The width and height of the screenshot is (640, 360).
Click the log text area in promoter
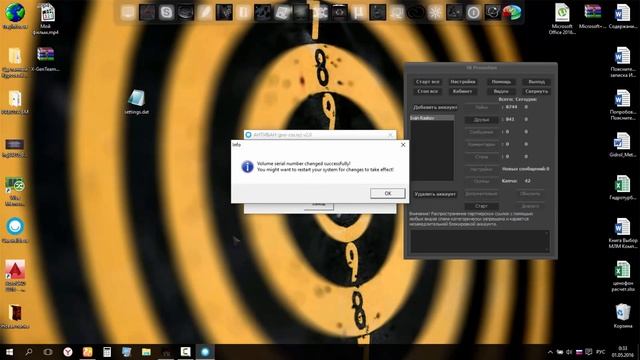click(x=480, y=241)
